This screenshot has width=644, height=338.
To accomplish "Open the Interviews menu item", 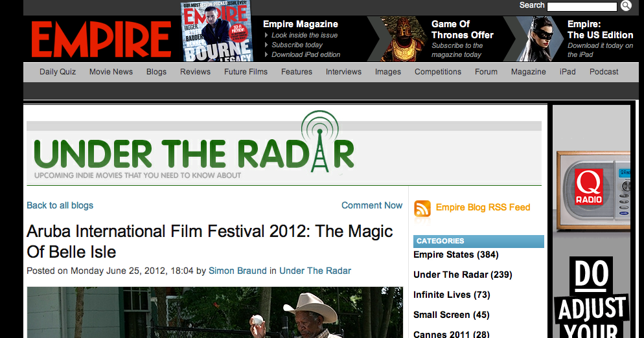I will coord(343,72).
